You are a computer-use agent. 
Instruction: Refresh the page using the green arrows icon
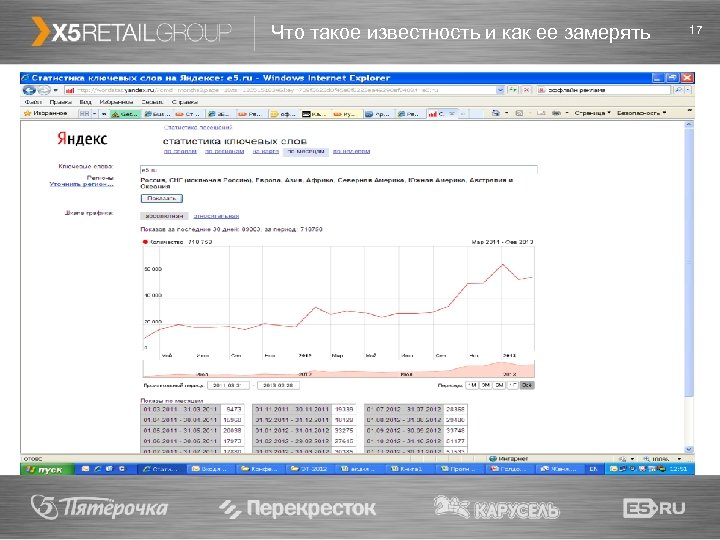click(513, 90)
